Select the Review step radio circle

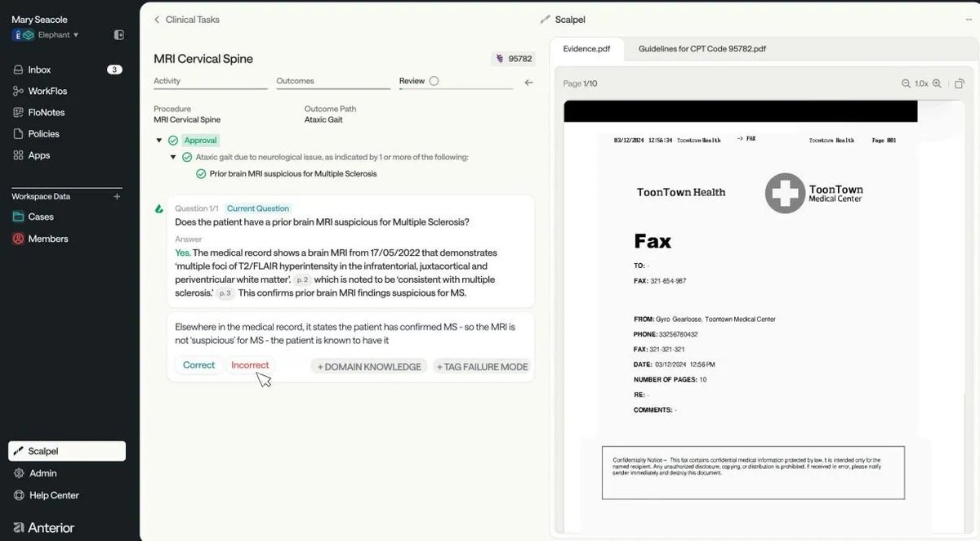pos(434,81)
